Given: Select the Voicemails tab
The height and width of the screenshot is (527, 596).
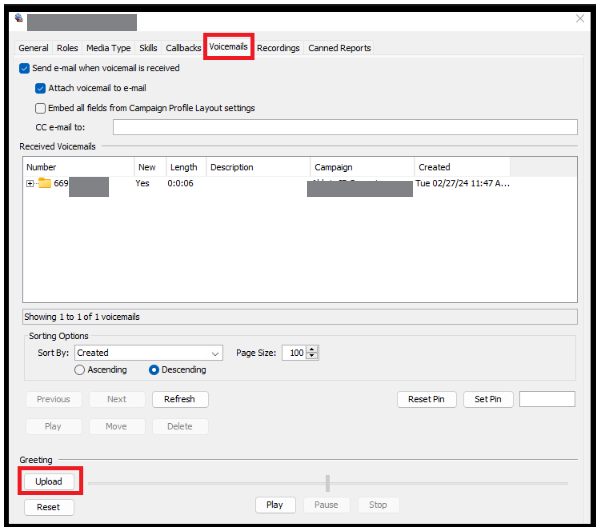Looking at the screenshot, I should point(228,47).
